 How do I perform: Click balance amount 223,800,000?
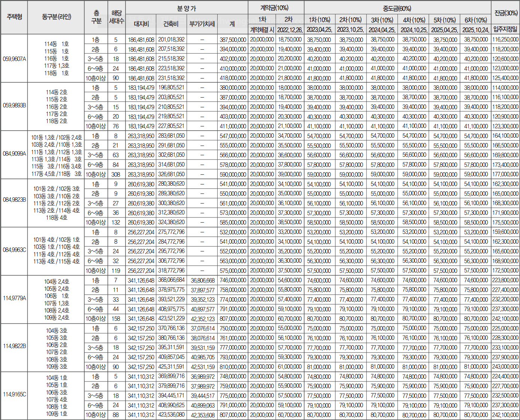pos(505,280)
